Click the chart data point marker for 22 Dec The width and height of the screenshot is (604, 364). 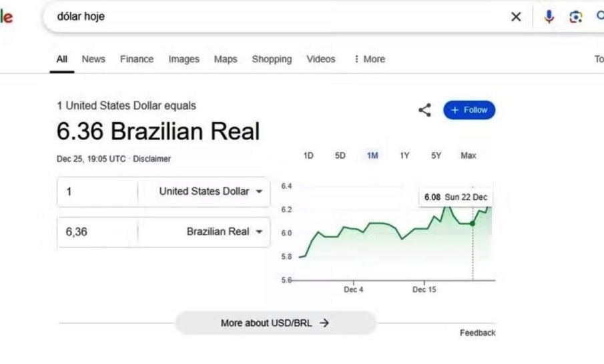pos(473,223)
